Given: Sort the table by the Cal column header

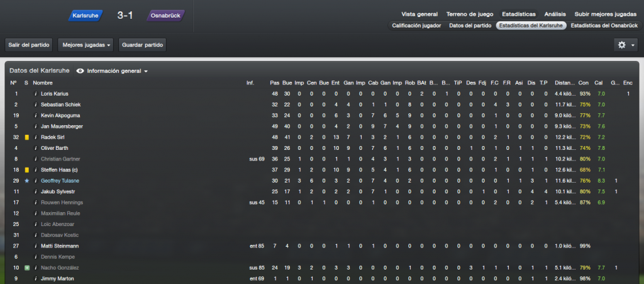Looking at the screenshot, I should pyautogui.click(x=599, y=83).
